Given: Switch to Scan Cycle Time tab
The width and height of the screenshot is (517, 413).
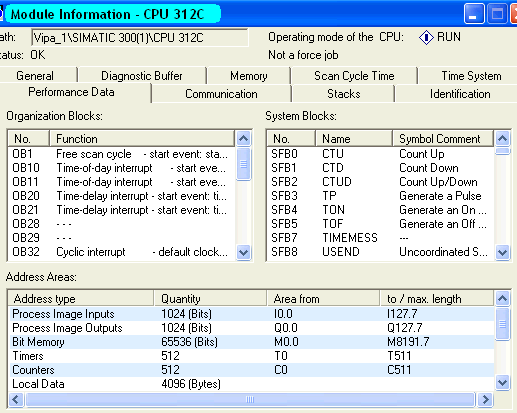Looking at the screenshot, I should click(354, 76).
